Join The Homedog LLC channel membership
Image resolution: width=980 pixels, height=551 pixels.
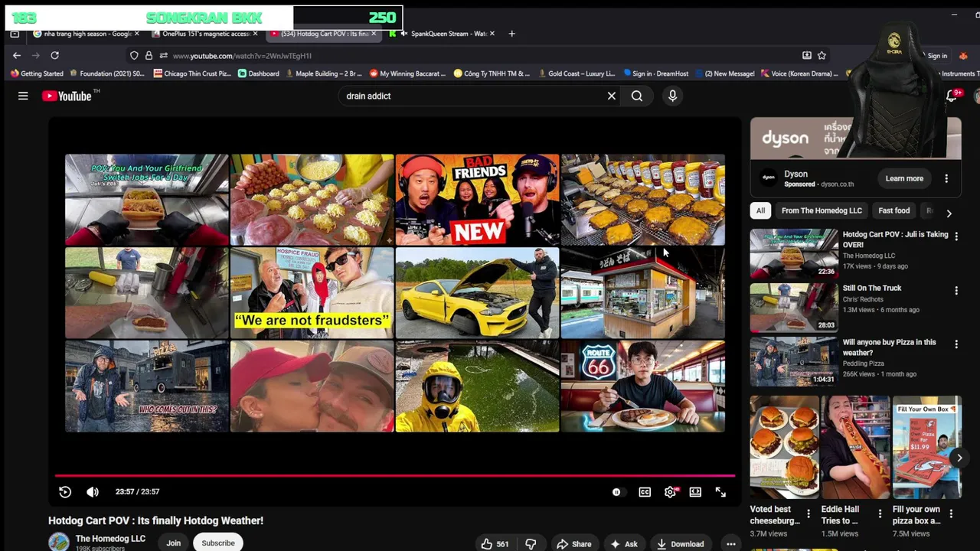click(174, 543)
